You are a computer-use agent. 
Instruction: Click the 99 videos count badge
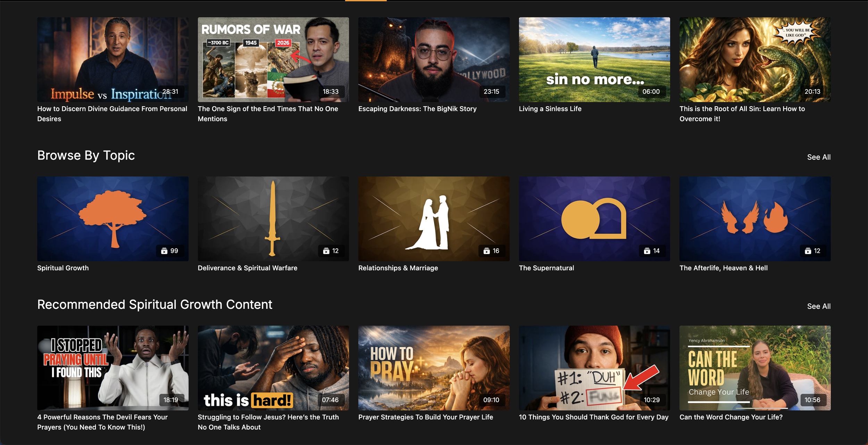pos(170,251)
